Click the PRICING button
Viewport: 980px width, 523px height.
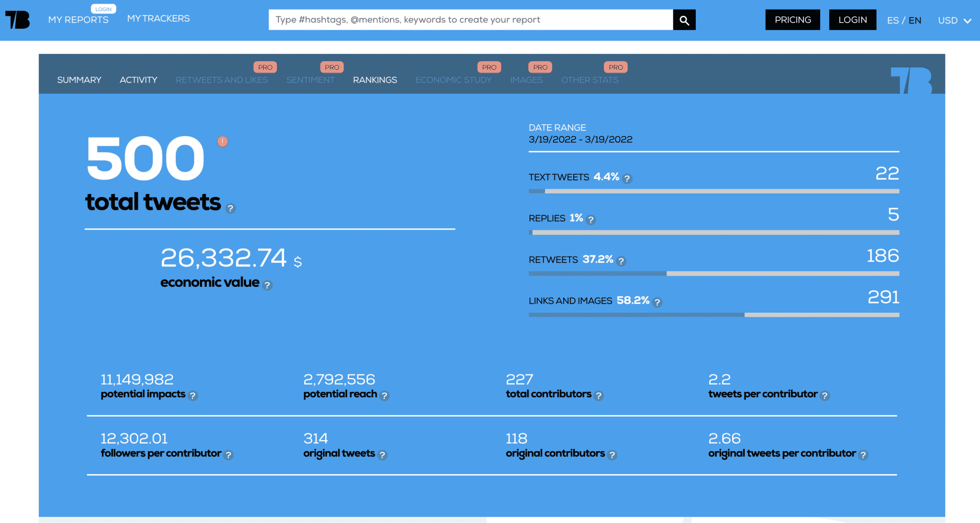pyautogui.click(x=792, y=20)
